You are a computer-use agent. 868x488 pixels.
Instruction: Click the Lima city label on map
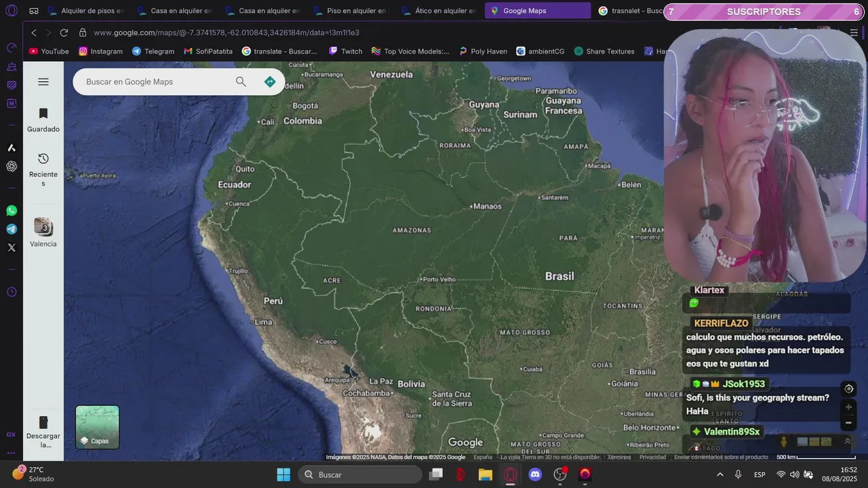tap(262, 322)
